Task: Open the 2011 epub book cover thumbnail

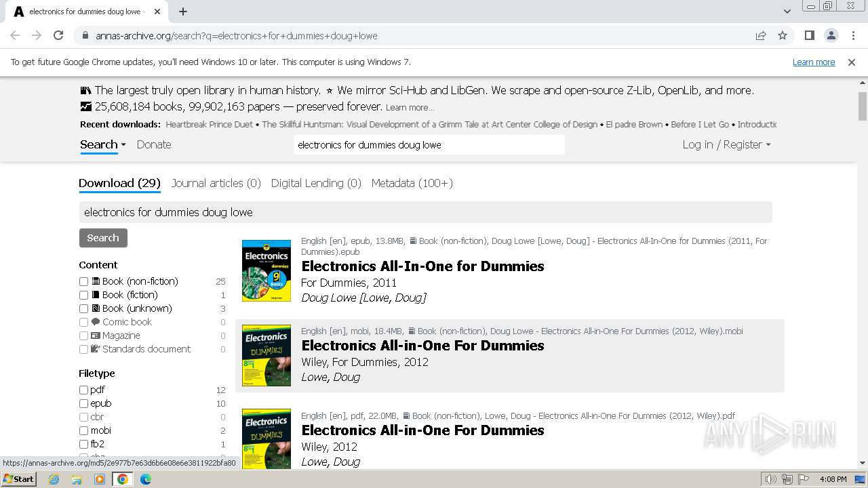Action: [x=267, y=270]
